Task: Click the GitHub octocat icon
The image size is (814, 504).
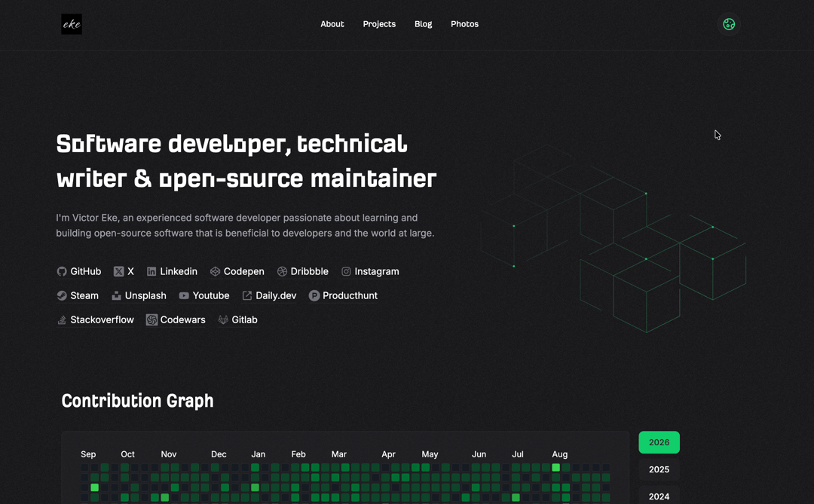Action: [62, 271]
